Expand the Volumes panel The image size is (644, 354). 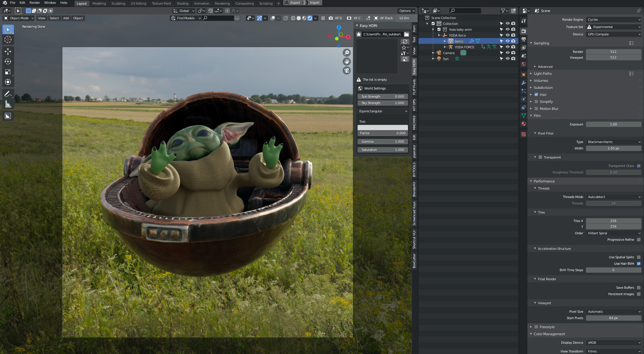click(x=541, y=81)
